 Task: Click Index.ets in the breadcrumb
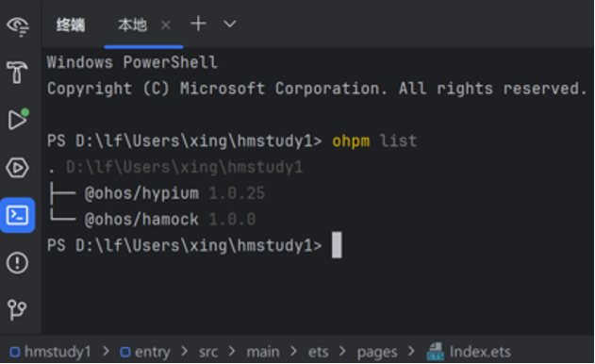(x=480, y=352)
